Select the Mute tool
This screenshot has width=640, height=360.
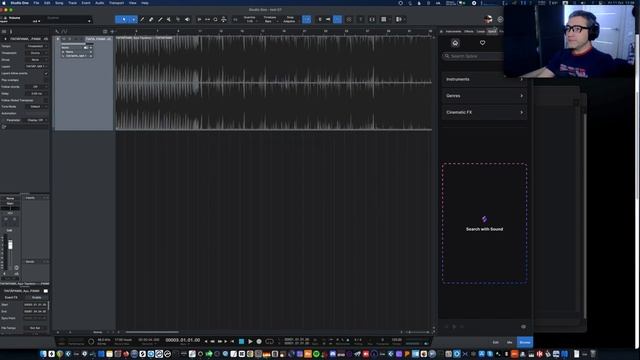pos(169,19)
